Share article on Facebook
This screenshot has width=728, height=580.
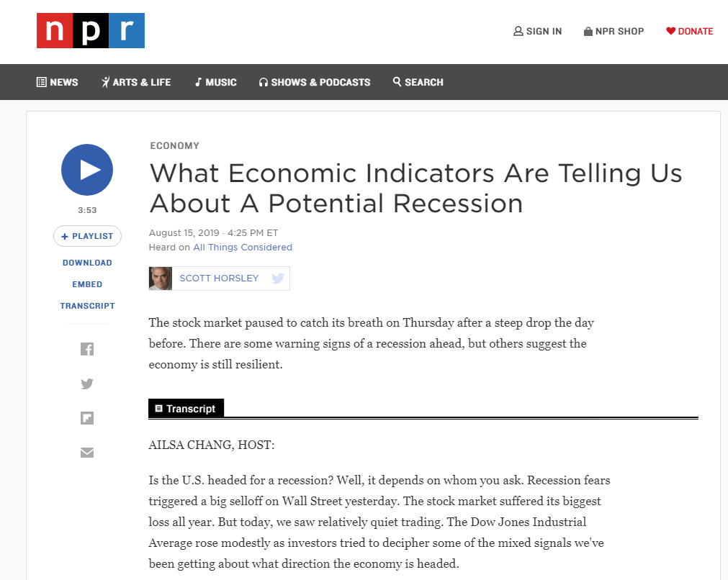click(87, 349)
